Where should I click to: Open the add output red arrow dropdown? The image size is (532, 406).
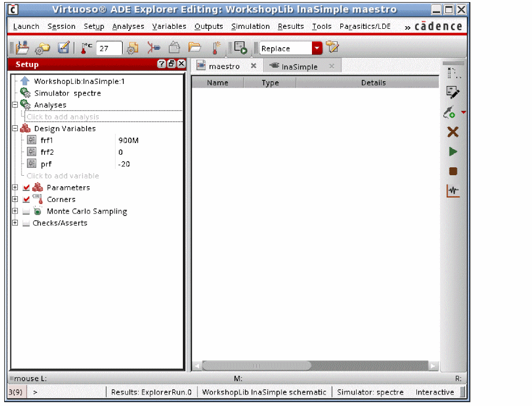click(463, 112)
